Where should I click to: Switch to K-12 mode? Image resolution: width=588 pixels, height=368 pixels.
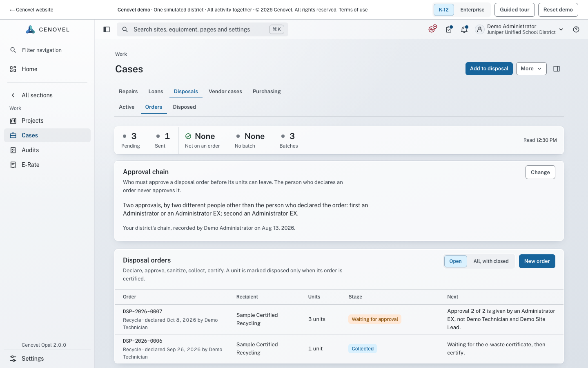pyautogui.click(x=444, y=10)
